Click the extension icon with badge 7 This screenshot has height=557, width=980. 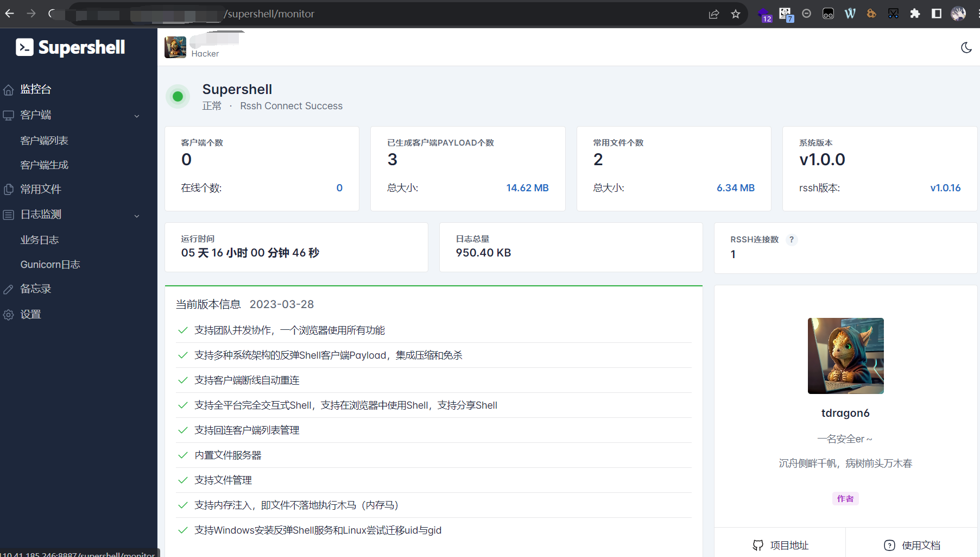pyautogui.click(x=786, y=15)
